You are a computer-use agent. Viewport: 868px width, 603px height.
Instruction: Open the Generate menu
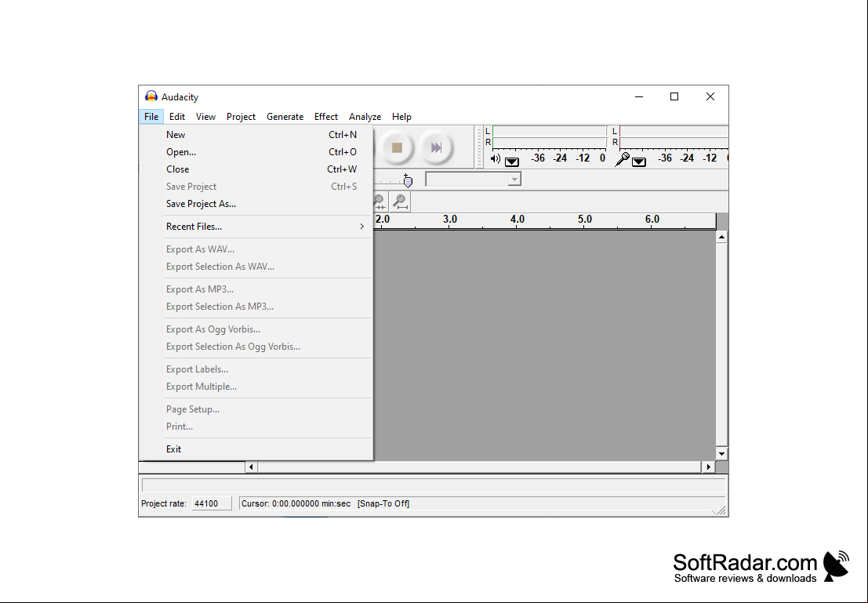pyautogui.click(x=285, y=116)
